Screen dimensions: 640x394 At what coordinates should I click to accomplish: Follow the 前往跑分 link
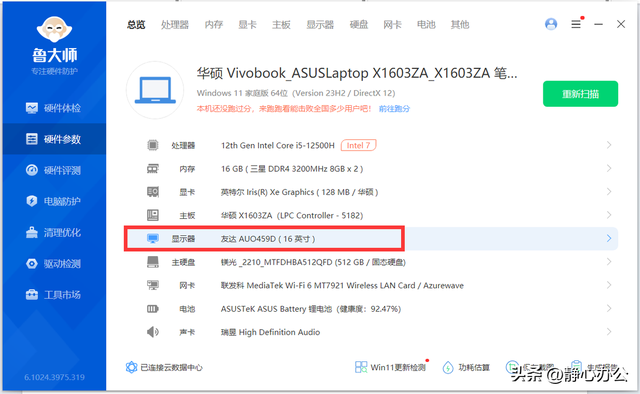click(394, 109)
